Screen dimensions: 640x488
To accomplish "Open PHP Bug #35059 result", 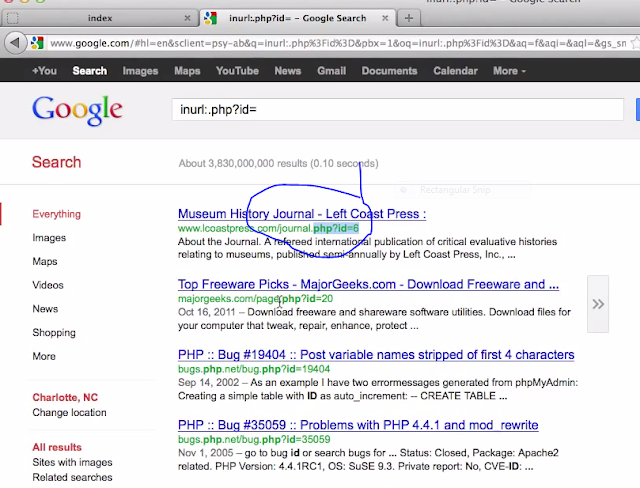I will point(358,425).
